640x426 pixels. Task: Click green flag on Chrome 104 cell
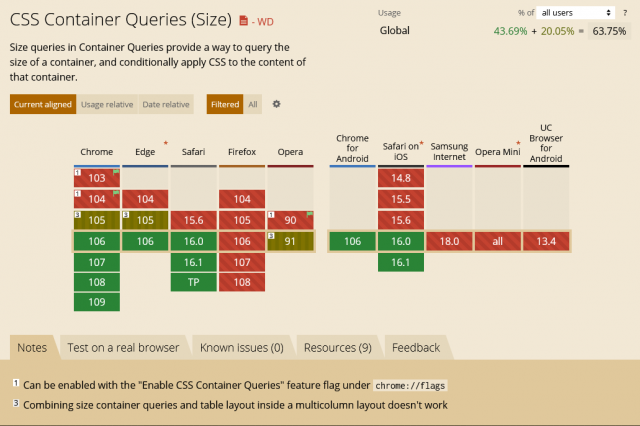point(116,193)
